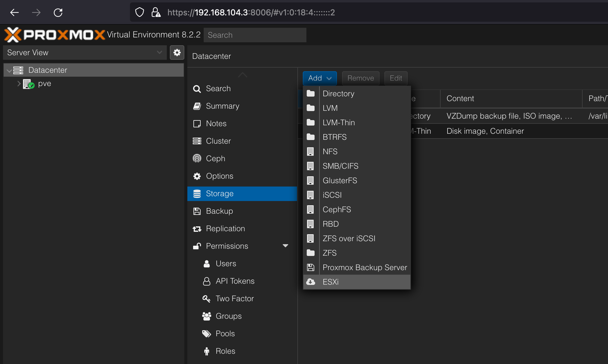Screen dimensions: 608x364
Task: Open the Replication section
Action: click(225, 228)
